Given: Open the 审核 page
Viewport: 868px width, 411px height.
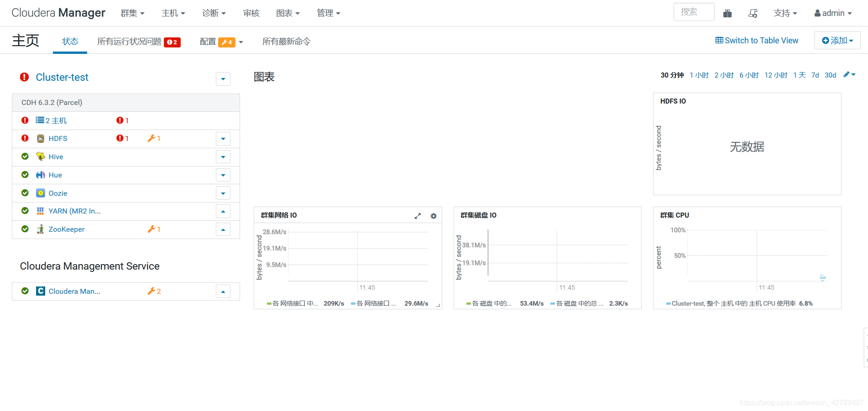Looking at the screenshot, I should (x=251, y=13).
